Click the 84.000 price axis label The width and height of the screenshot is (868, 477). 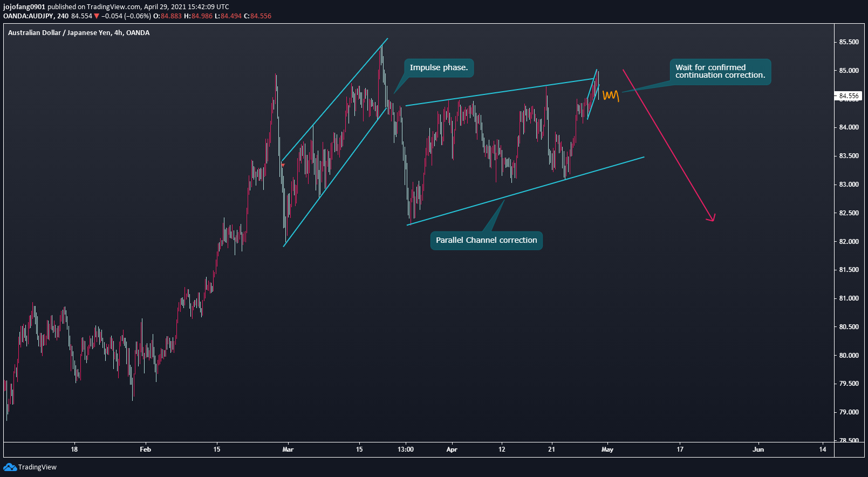click(x=849, y=127)
